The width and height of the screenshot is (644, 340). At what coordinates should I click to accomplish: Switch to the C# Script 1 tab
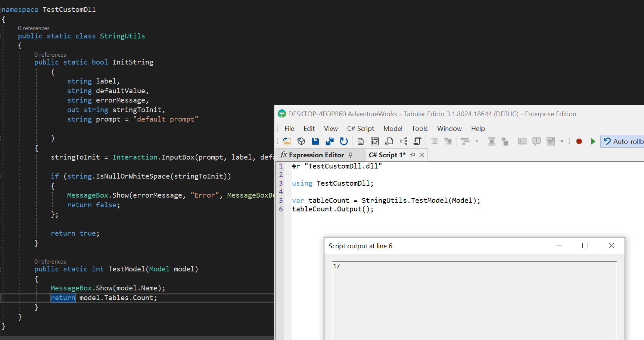(386, 154)
